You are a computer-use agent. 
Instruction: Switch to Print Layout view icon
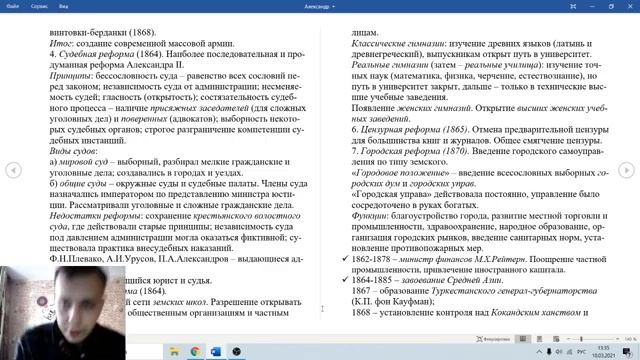pyautogui.click(x=540, y=339)
